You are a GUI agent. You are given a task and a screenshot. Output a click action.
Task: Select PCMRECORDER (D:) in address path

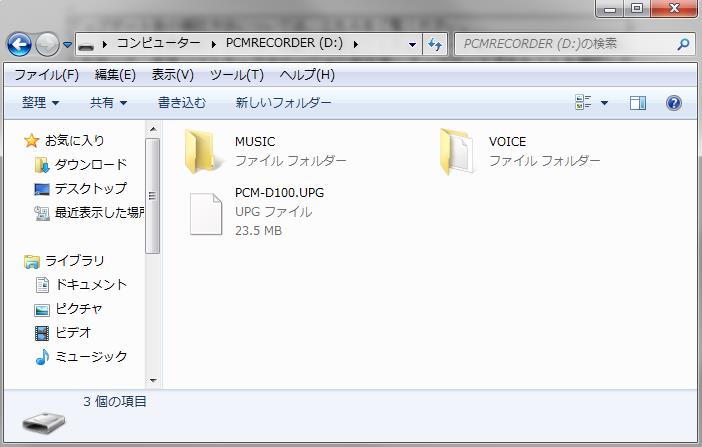[x=284, y=43]
